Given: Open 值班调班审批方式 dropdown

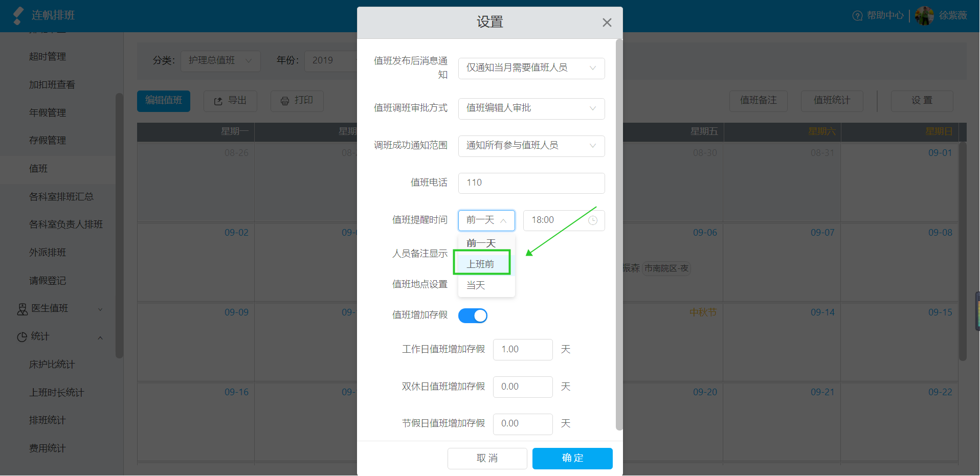Looking at the screenshot, I should 531,108.
